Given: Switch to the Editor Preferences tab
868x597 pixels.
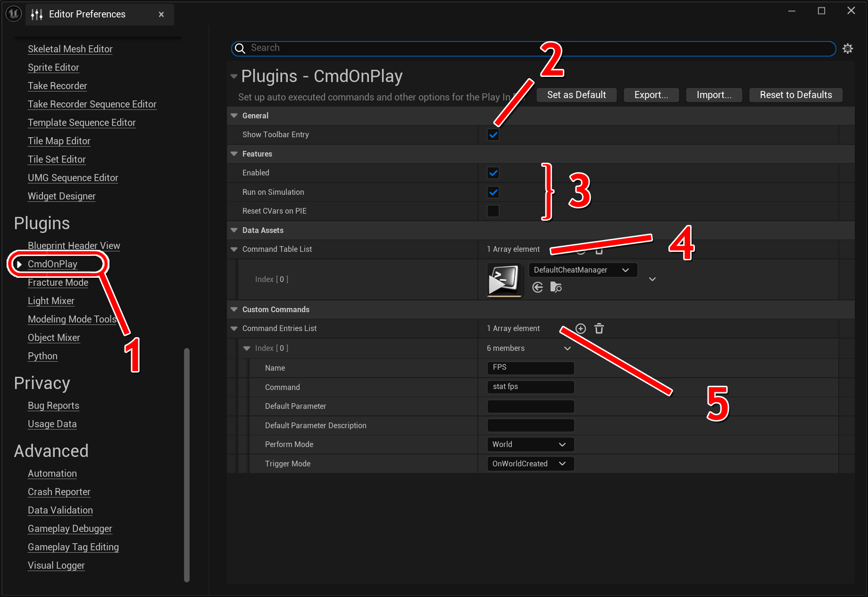Looking at the screenshot, I should (87, 14).
